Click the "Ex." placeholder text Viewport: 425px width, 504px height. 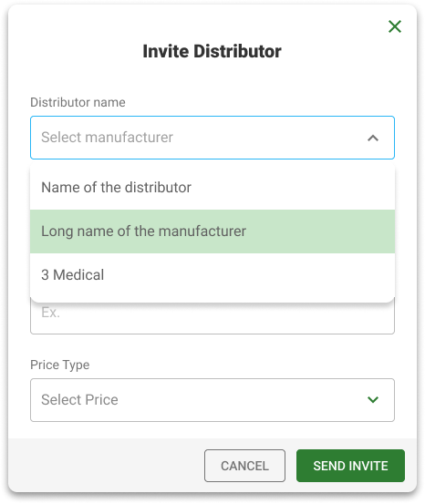click(50, 313)
